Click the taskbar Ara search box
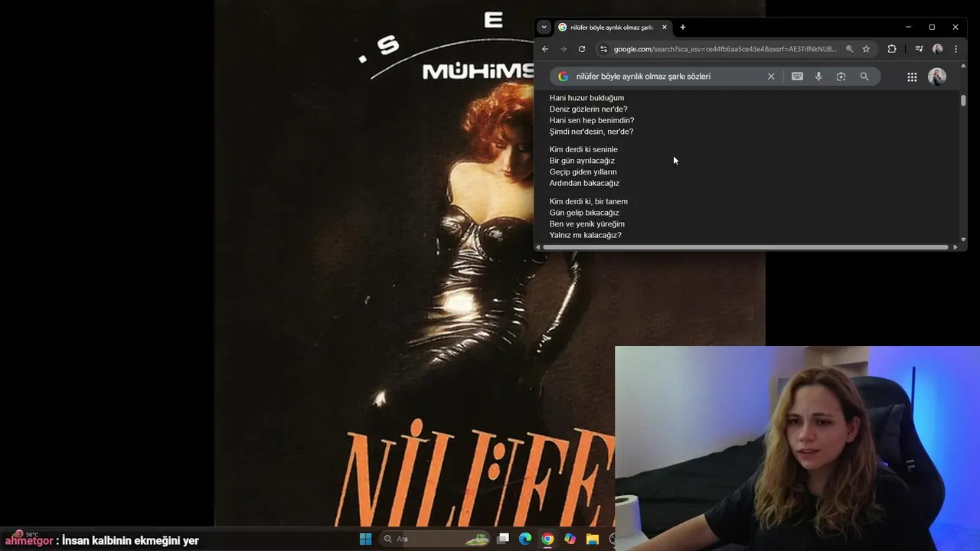This screenshot has height=551, width=980. [x=435, y=539]
